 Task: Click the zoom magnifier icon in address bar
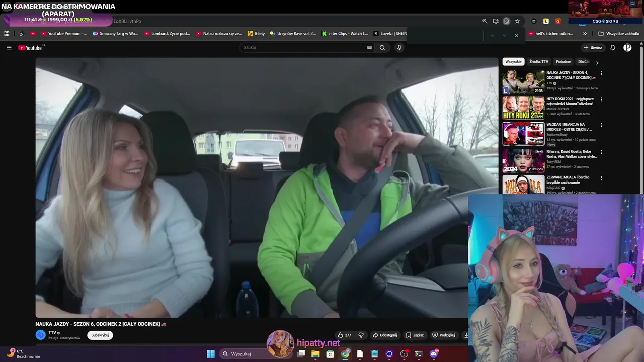click(485, 21)
